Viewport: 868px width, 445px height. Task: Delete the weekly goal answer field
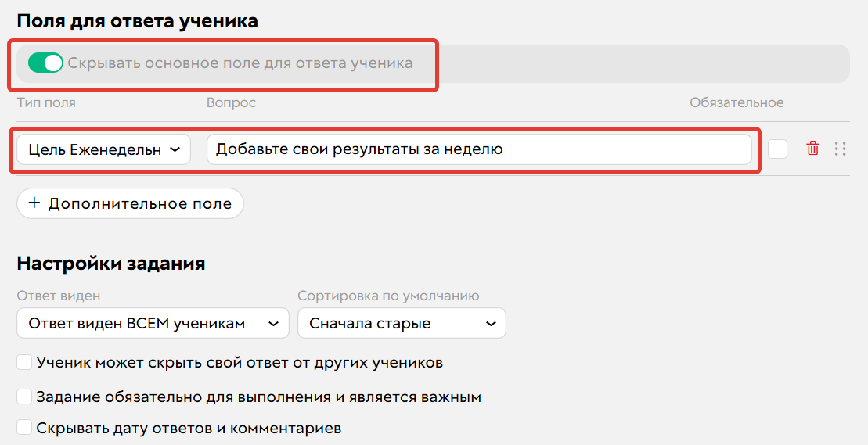(x=812, y=149)
